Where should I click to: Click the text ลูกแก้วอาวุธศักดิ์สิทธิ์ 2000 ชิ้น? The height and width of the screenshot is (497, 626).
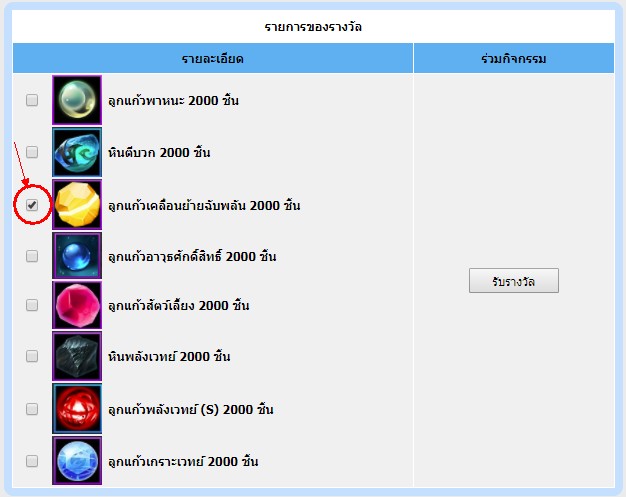click(x=192, y=256)
